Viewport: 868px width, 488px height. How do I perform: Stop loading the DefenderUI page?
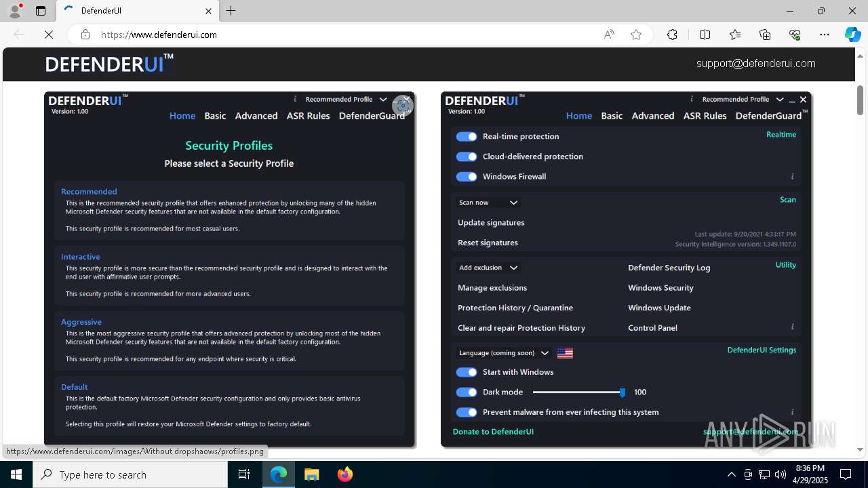(x=49, y=35)
